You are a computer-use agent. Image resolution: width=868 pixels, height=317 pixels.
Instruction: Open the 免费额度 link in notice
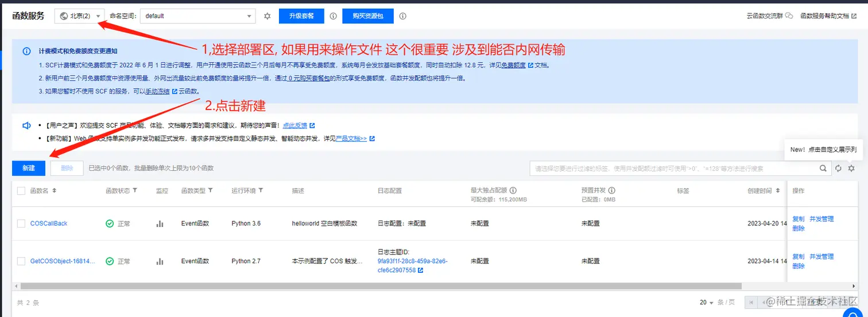(x=514, y=65)
